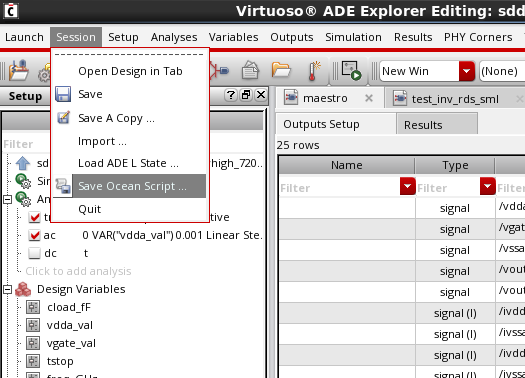Click the Setup panel Filter field
The height and width of the screenshot is (378, 525).
point(27,144)
